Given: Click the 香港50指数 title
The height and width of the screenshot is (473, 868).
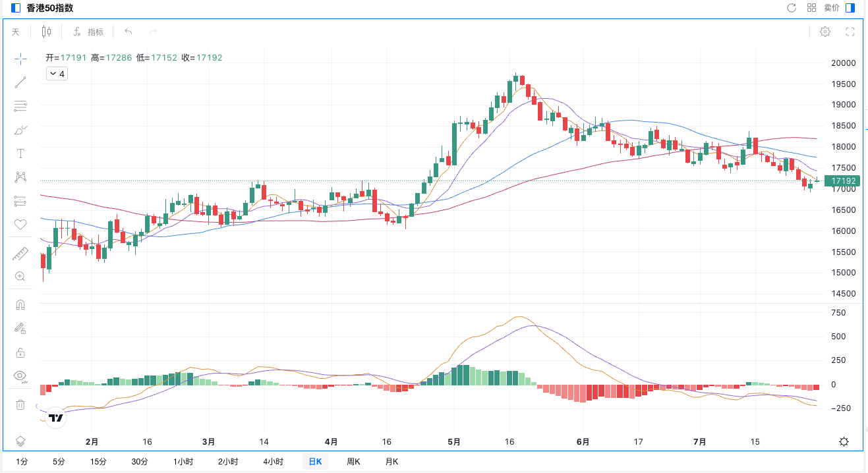Looking at the screenshot, I should (50, 8).
